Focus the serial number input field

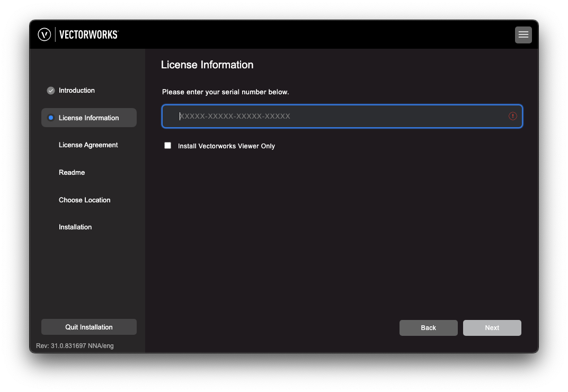pos(342,117)
